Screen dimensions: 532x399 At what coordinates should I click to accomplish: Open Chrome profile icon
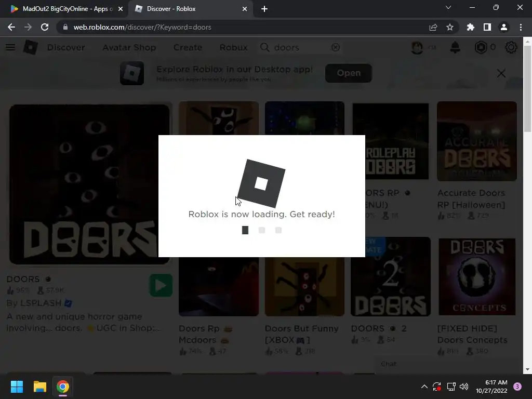[x=504, y=27]
